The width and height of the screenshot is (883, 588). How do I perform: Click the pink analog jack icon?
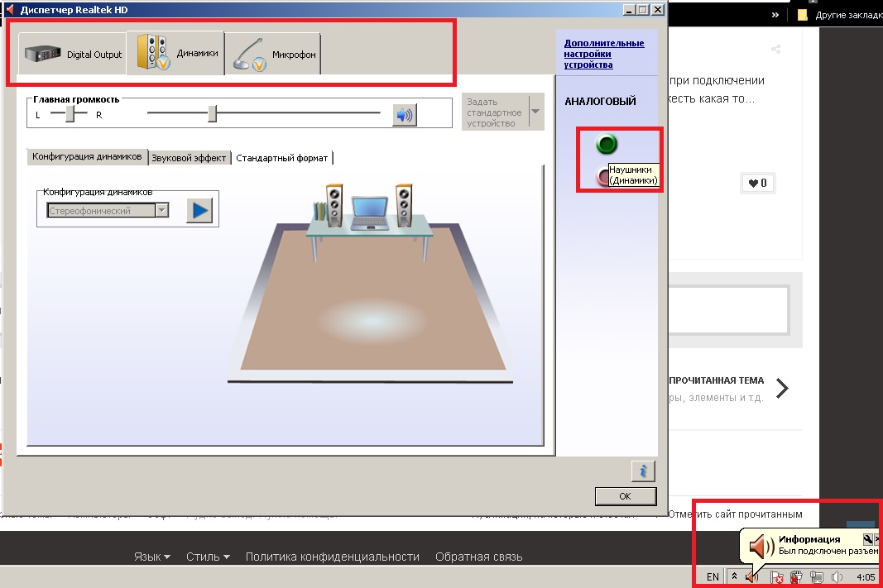[602, 177]
